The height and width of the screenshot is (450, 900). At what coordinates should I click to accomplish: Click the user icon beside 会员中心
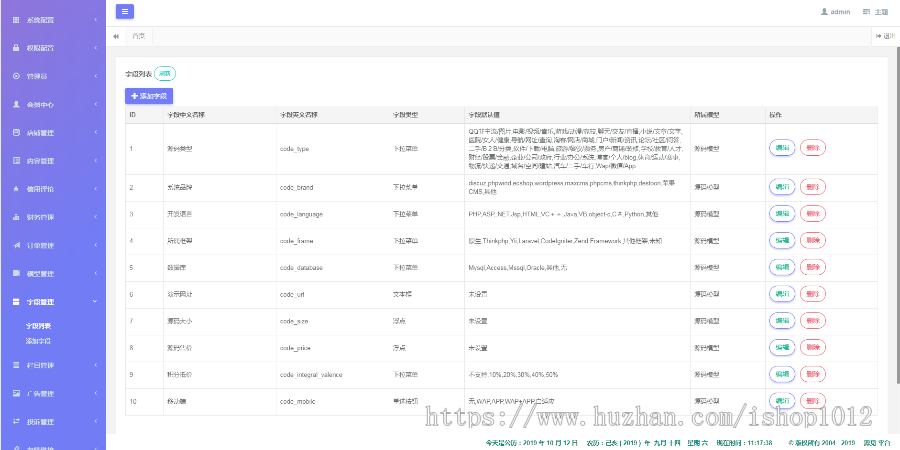click(x=17, y=104)
